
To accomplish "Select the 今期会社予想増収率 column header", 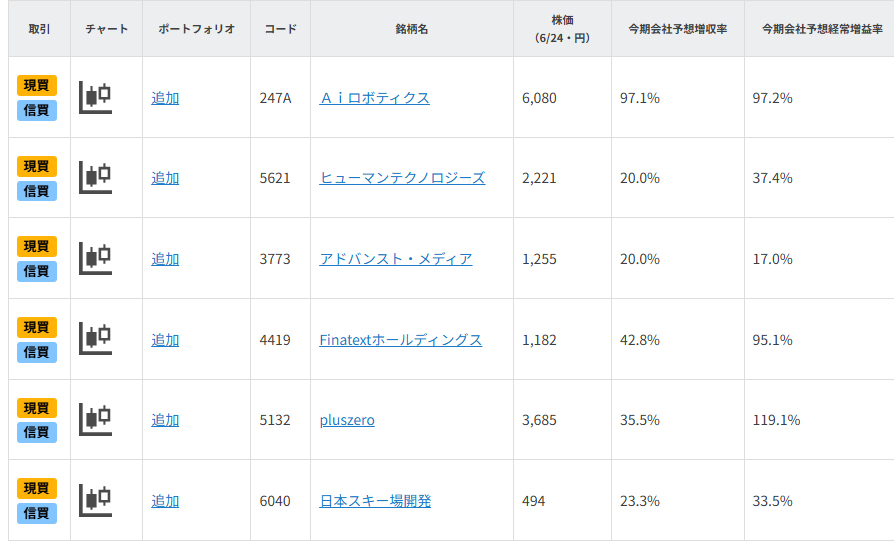I will click(x=678, y=29).
